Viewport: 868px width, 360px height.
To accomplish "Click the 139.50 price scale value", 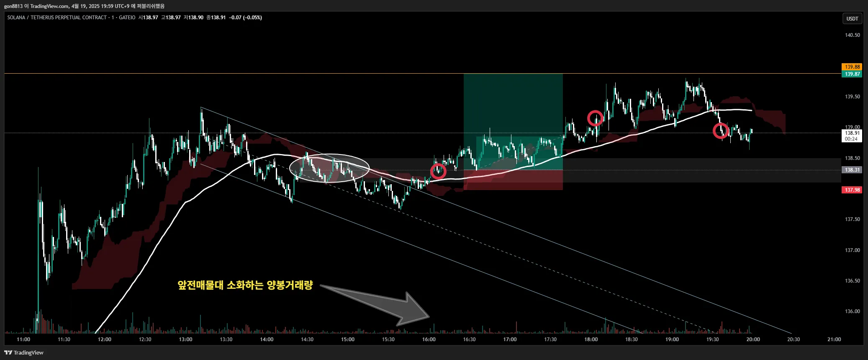I will [852, 97].
